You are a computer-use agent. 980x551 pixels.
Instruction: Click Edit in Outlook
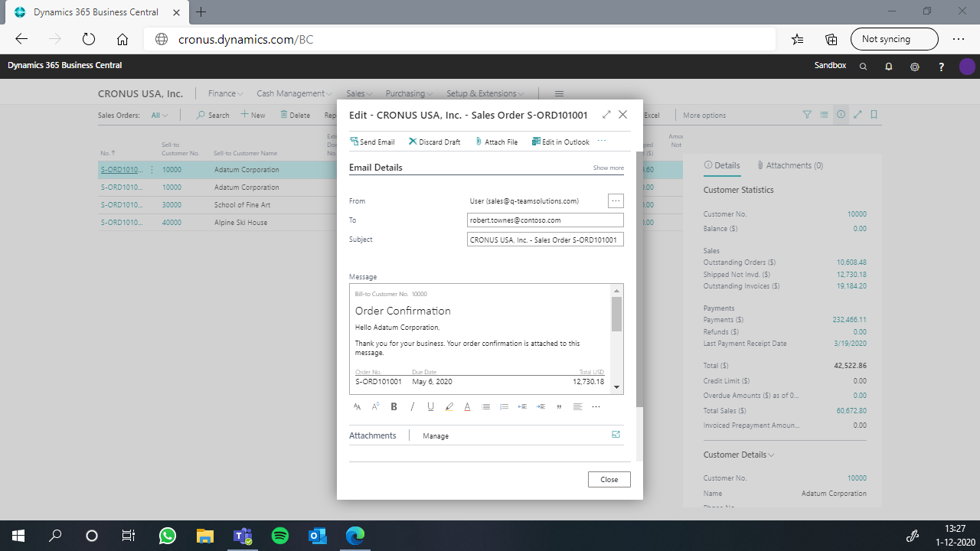560,142
